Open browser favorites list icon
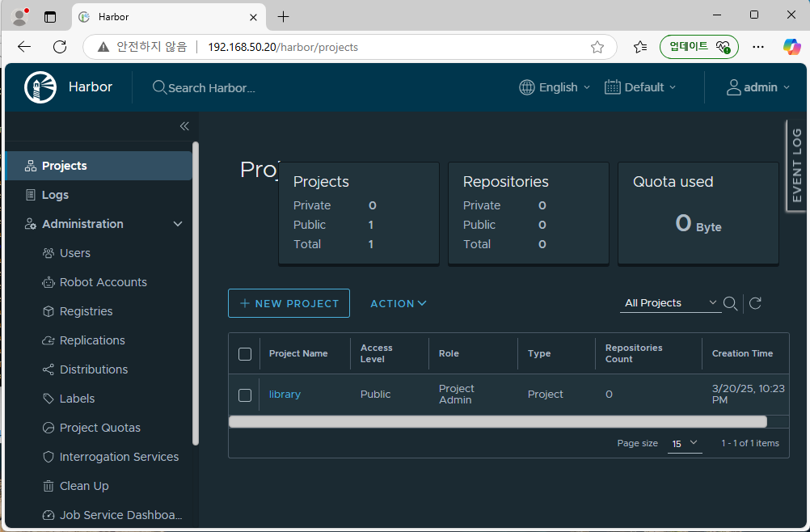This screenshot has height=532, width=810. [640, 47]
